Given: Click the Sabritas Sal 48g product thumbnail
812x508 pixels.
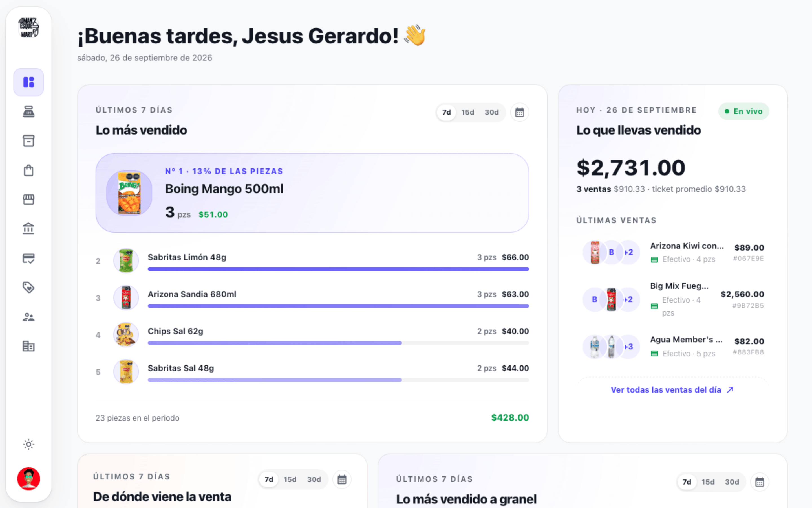Looking at the screenshot, I should tap(126, 372).
